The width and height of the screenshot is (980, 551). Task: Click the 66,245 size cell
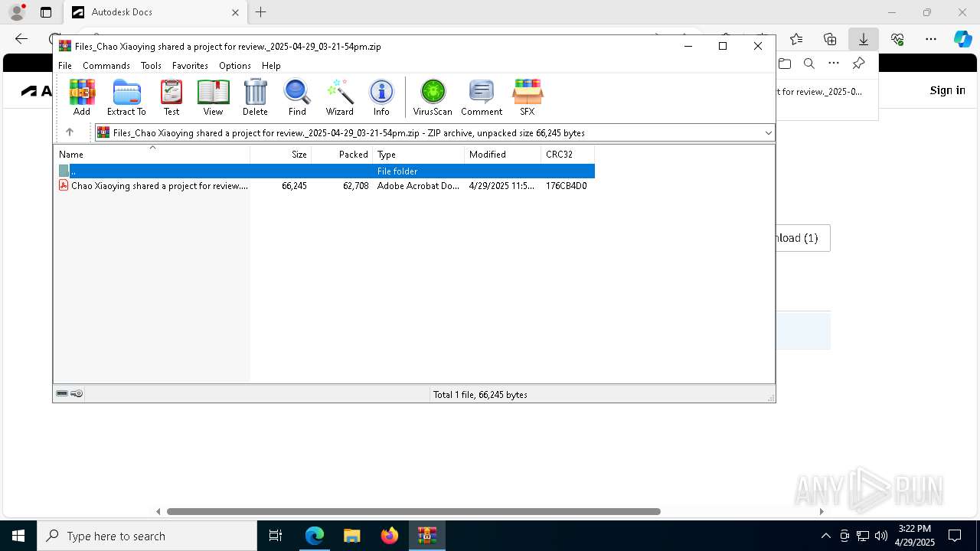[294, 186]
